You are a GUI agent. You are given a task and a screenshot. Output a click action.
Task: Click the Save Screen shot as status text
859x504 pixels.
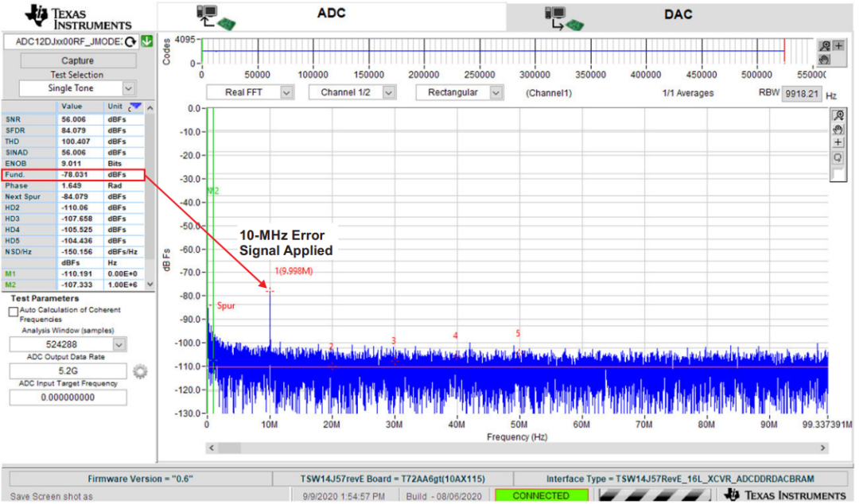[52, 496]
